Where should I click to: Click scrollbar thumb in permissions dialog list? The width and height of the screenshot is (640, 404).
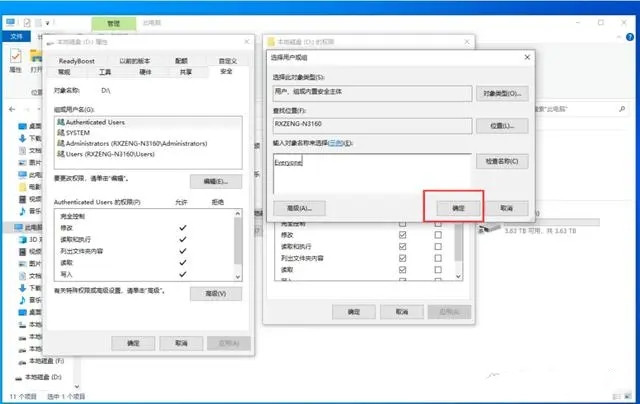[458, 243]
